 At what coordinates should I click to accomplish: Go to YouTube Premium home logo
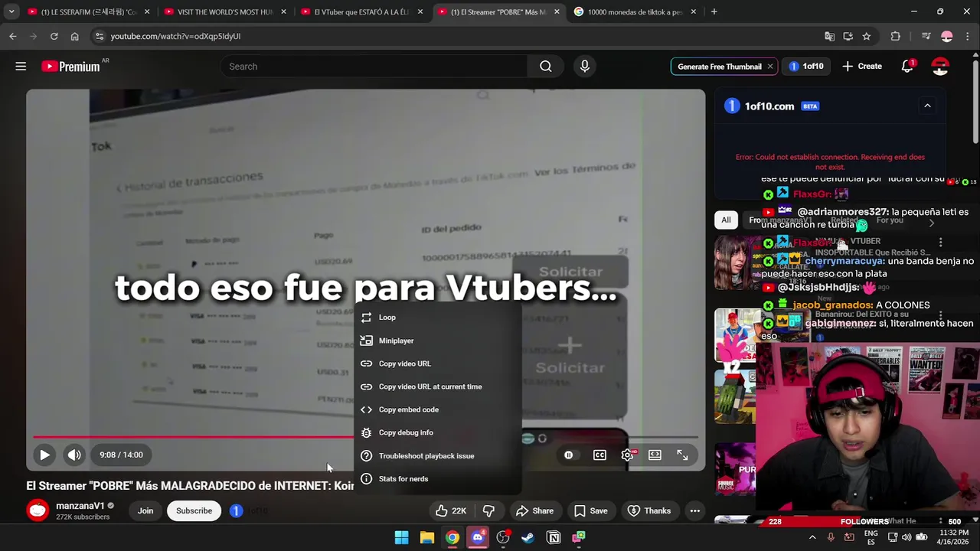point(71,67)
